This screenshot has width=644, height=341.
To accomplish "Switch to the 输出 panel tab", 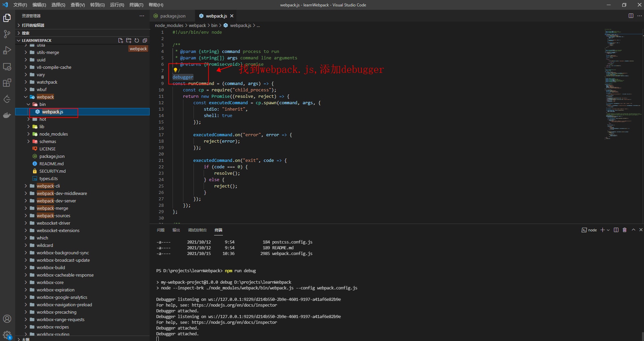I will pyautogui.click(x=176, y=230).
